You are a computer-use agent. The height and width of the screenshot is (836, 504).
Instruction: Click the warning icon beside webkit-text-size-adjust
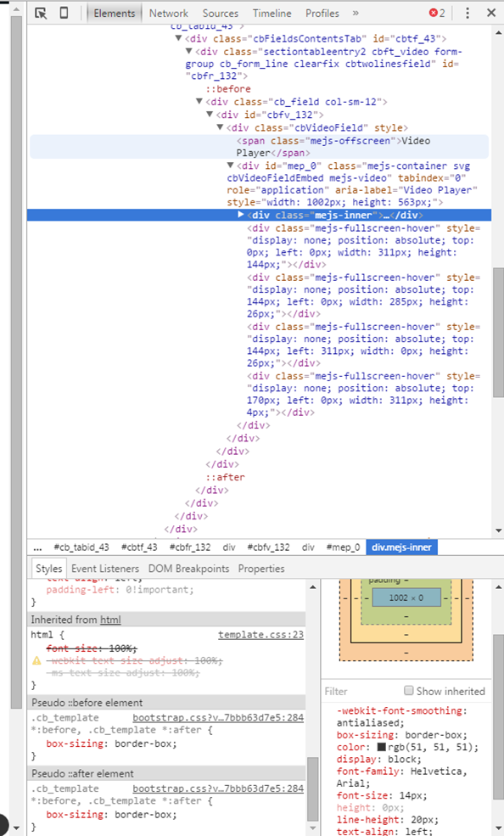coord(36,660)
